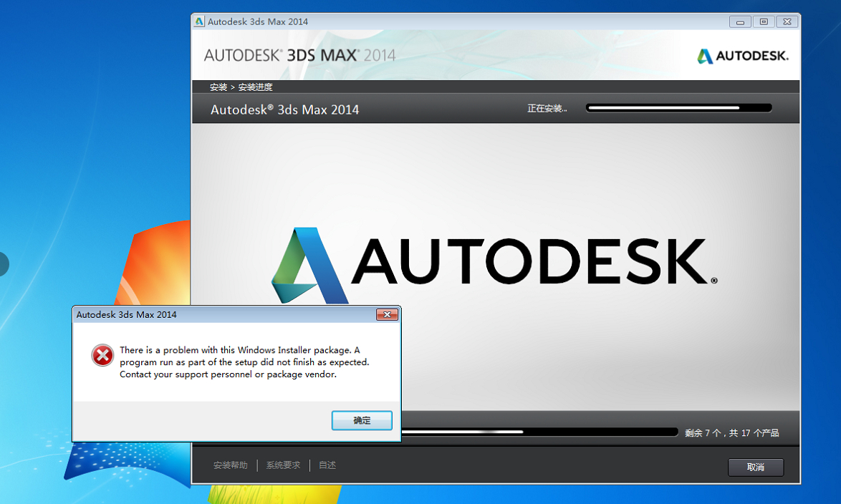This screenshot has width=841, height=504.
Task: Click the 取消 button in installer
Action: (756, 467)
